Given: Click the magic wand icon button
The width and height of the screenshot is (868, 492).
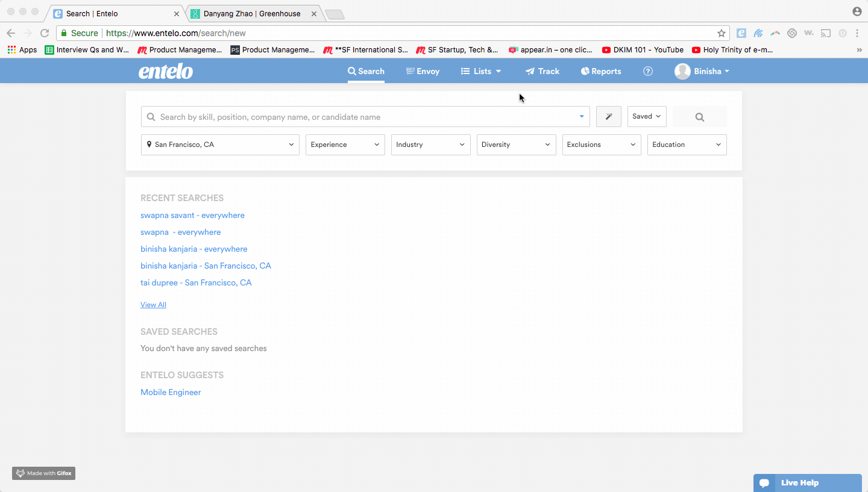Looking at the screenshot, I should coord(609,117).
